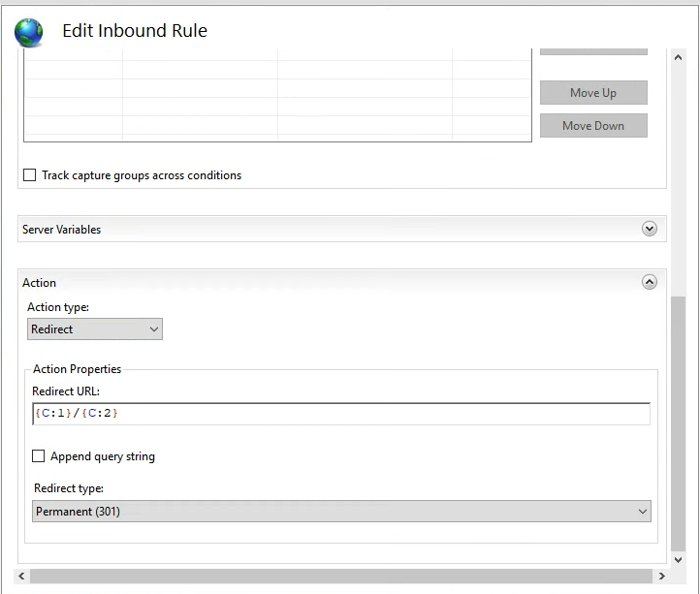The width and height of the screenshot is (700, 594).
Task: Click the horizontal scrollbar thumb
Action: point(341,576)
